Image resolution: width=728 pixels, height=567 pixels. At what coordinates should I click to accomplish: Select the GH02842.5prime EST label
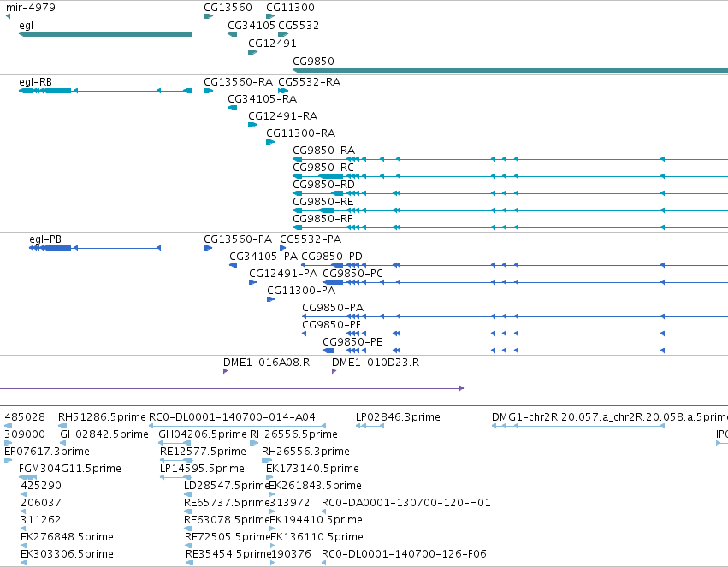pyautogui.click(x=104, y=434)
